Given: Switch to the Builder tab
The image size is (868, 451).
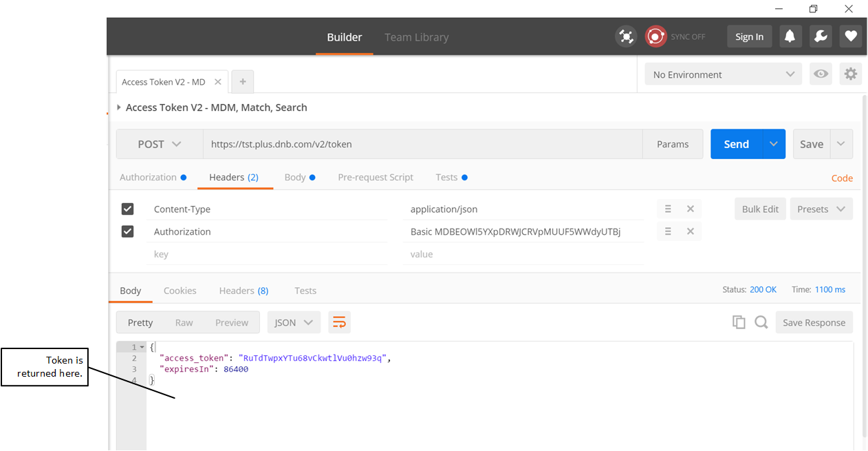Looking at the screenshot, I should pyautogui.click(x=345, y=37).
